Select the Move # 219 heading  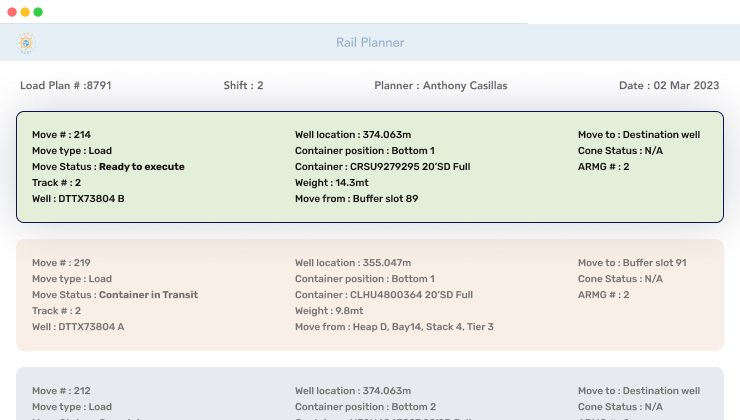61,263
